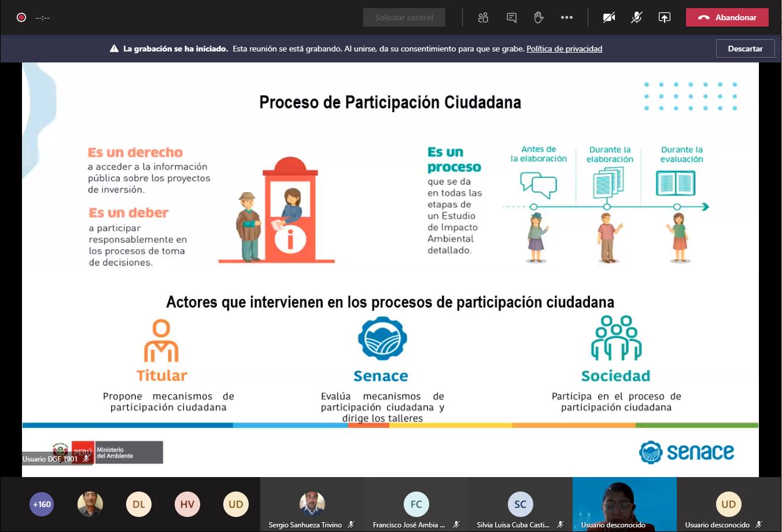Unmute the microphone
782x532 pixels.
[x=636, y=17]
